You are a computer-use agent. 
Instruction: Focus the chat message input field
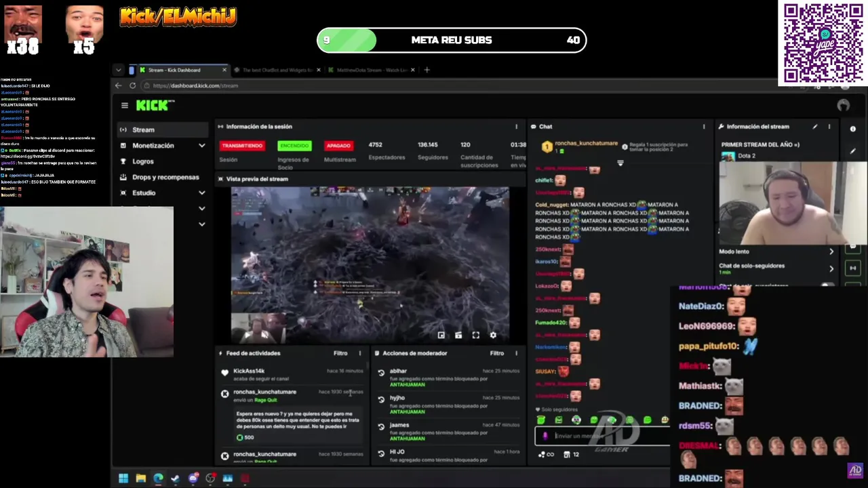pos(604,436)
